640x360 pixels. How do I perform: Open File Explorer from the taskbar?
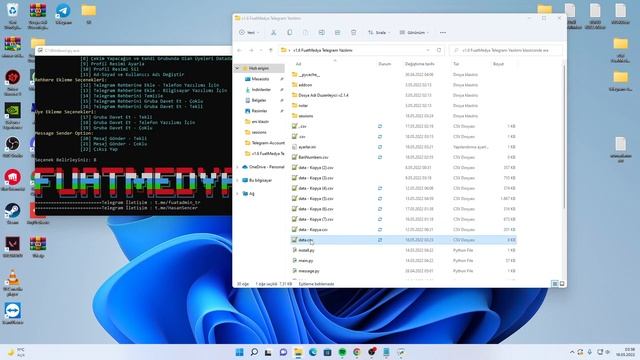(298, 352)
